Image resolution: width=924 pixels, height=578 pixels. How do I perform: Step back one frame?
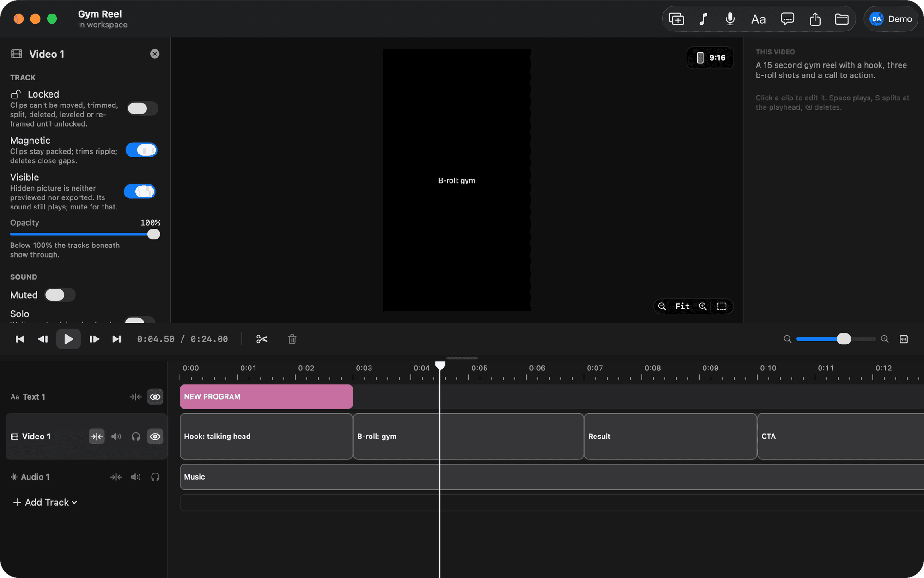click(43, 339)
